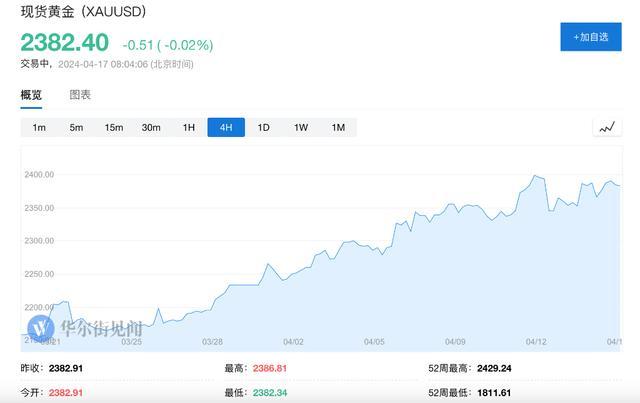640x403 pixels.
Task: Select the monthly 1M interval
Action: tap(338, 127)
